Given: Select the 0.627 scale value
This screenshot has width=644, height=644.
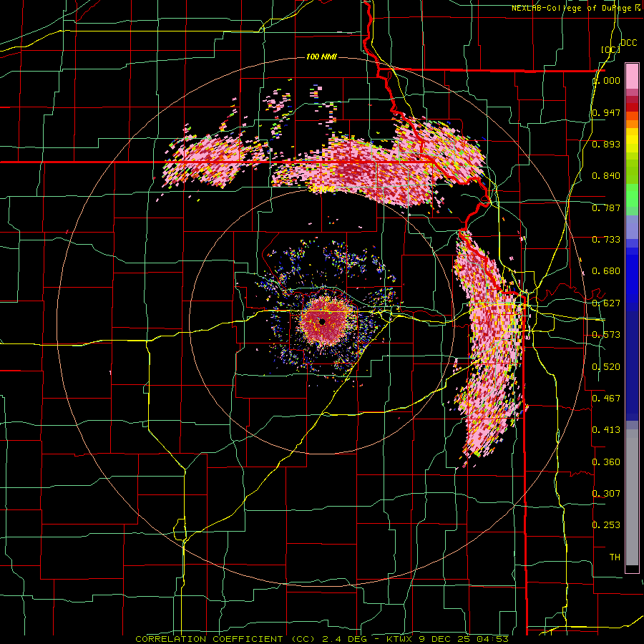Looking at the screenshot, I should pos(606,303).
